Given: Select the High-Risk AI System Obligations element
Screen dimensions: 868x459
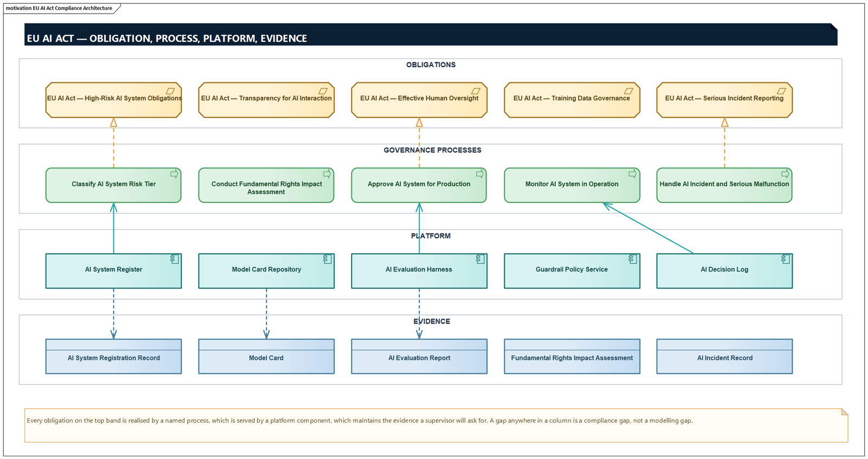Looking at the screenshot, I should pyautogui.click(x=113, y=100).
